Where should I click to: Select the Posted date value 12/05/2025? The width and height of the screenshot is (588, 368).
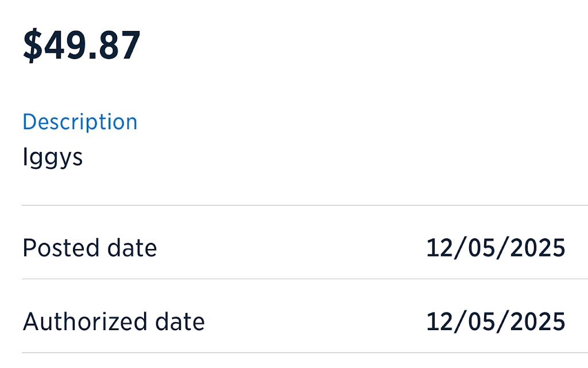[496, 247]
